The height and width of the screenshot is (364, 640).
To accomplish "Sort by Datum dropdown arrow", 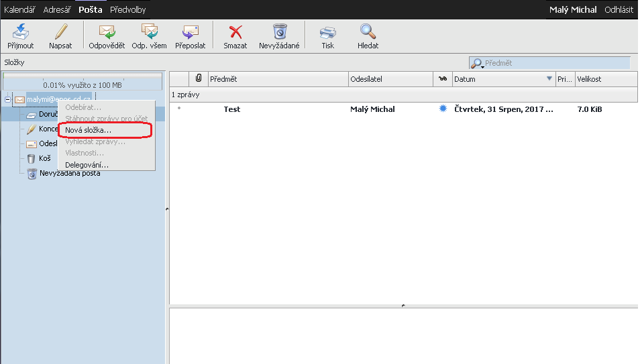I will pos(549,78).
